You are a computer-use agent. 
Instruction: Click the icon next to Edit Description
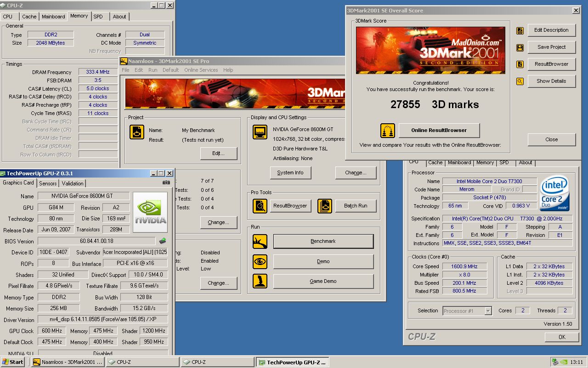coord(520,31)
